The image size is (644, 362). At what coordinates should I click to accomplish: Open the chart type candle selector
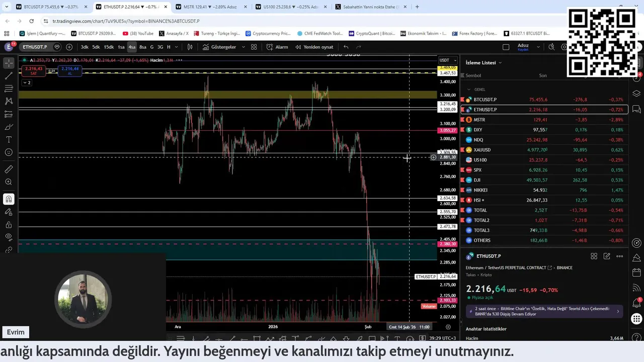190,47
